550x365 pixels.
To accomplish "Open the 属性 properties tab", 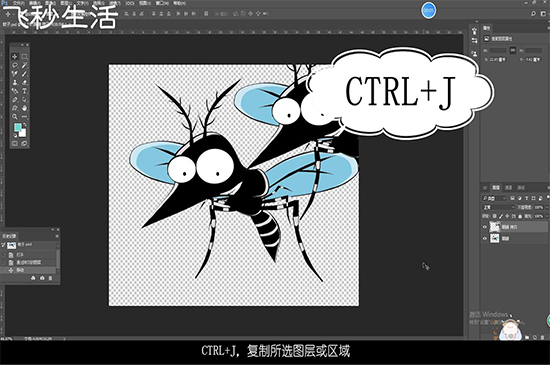I will (x=487, y=28).
